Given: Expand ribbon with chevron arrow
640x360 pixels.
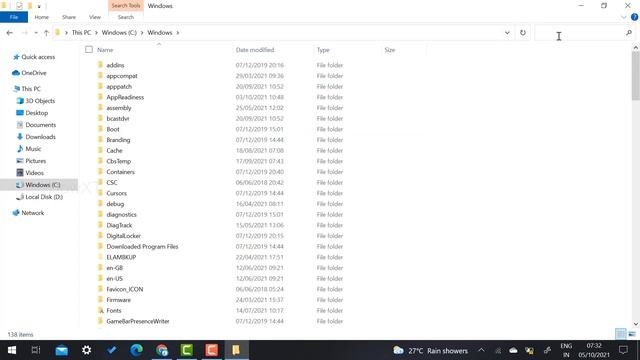Looking at the screenshot, I should (x=623, y=17).
